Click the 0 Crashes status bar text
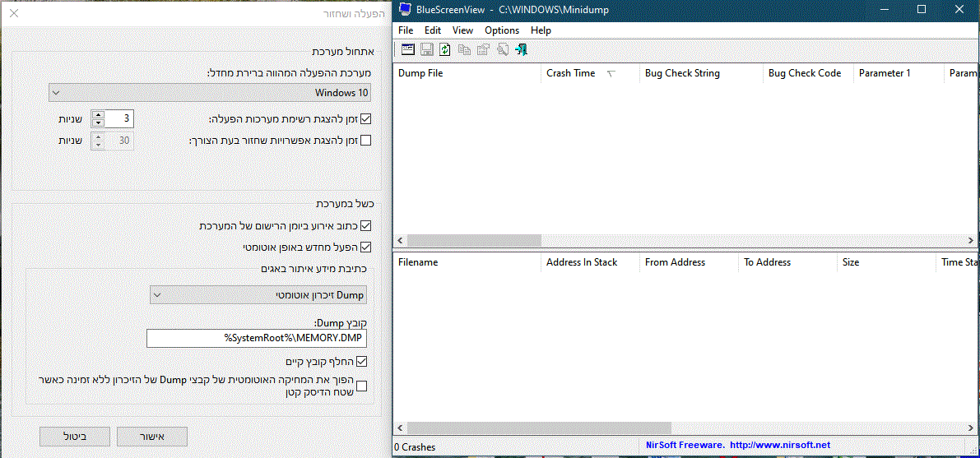The width and height of the screenshot is (980, 458). pyautogui.click(x=415, y=447)
